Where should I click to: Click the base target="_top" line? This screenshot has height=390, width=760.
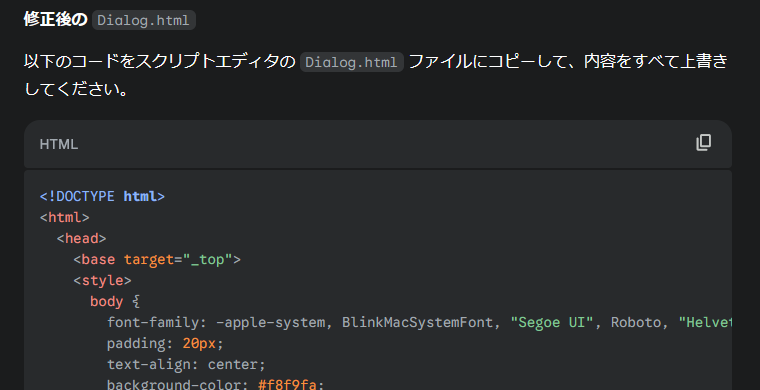click(157, 260)
